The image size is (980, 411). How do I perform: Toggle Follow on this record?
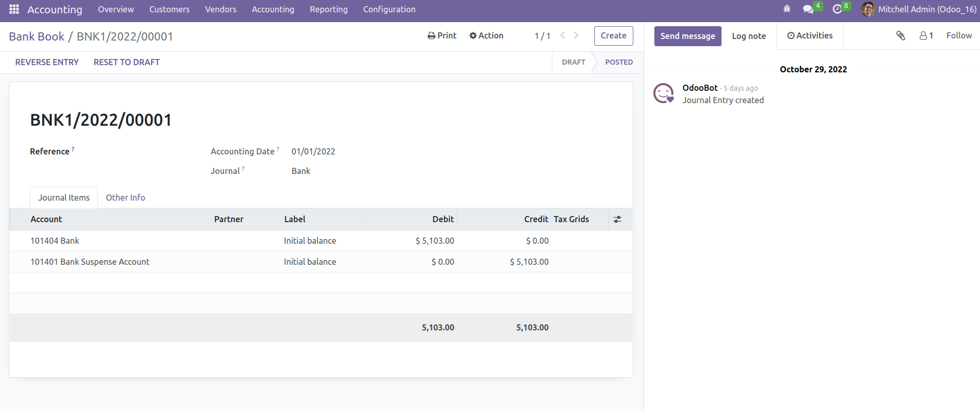(x=958, y=35)
